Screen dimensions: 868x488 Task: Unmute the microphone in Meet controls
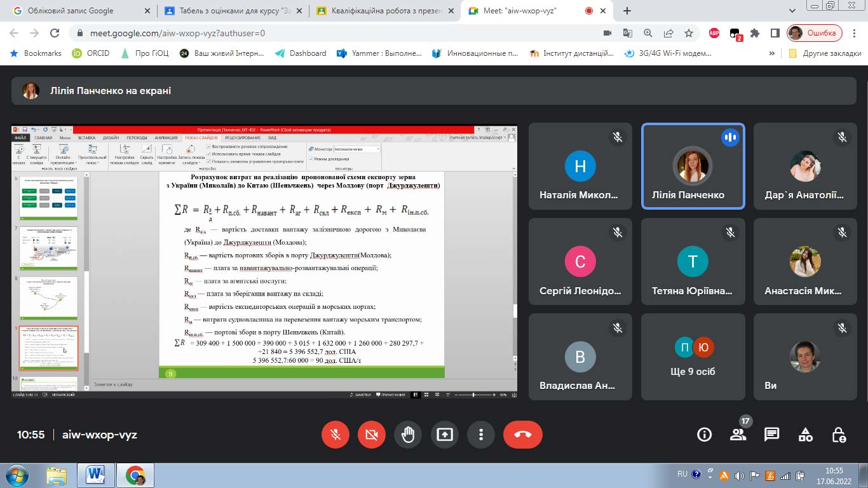[x=336, y=435]
